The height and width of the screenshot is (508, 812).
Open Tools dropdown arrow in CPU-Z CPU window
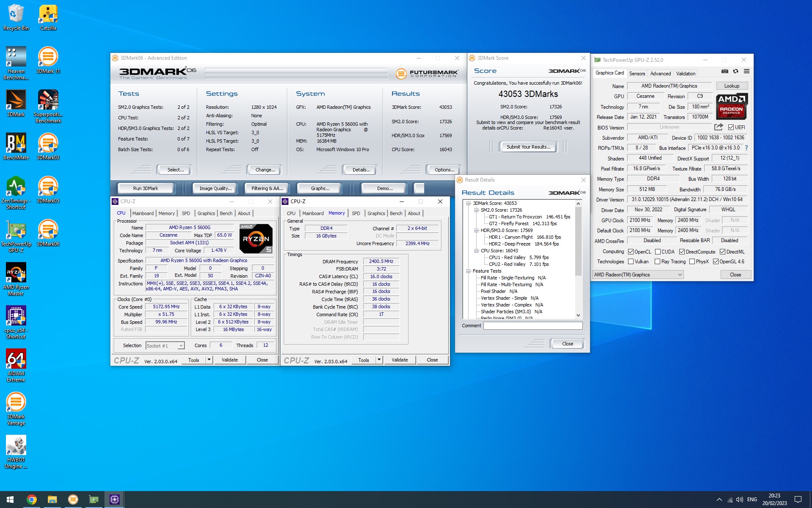click(x=209, y=360)
